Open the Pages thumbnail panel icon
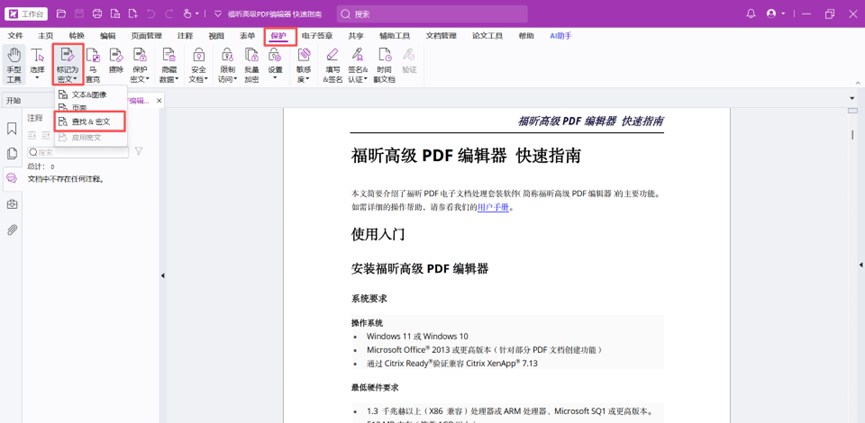 [12, 154]
